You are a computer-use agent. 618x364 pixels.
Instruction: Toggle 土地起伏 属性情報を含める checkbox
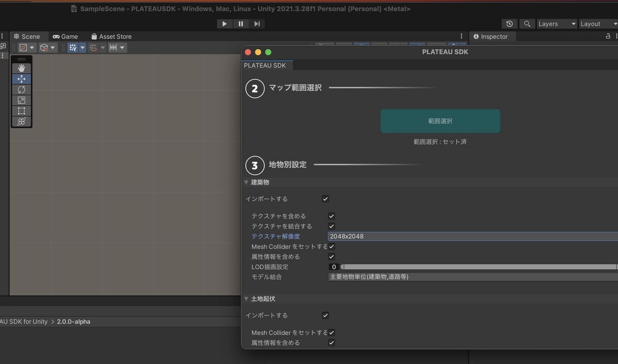(x=332, y=342)
